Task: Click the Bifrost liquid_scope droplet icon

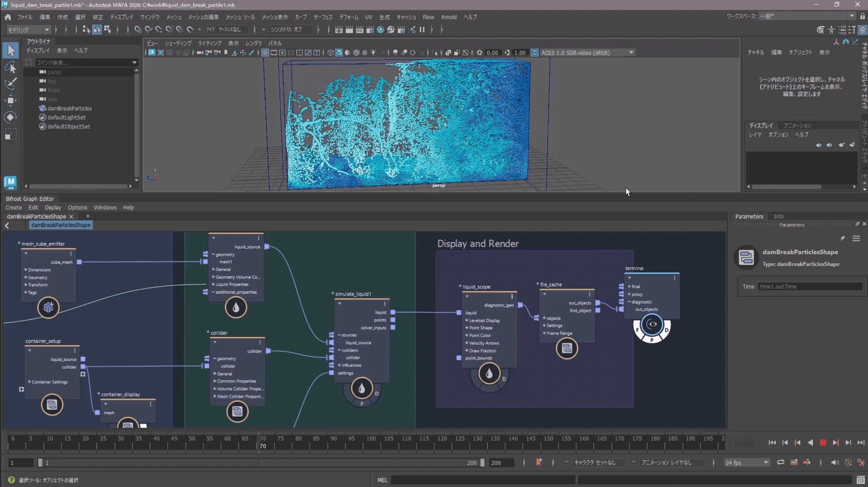Action: click(489, 373)
